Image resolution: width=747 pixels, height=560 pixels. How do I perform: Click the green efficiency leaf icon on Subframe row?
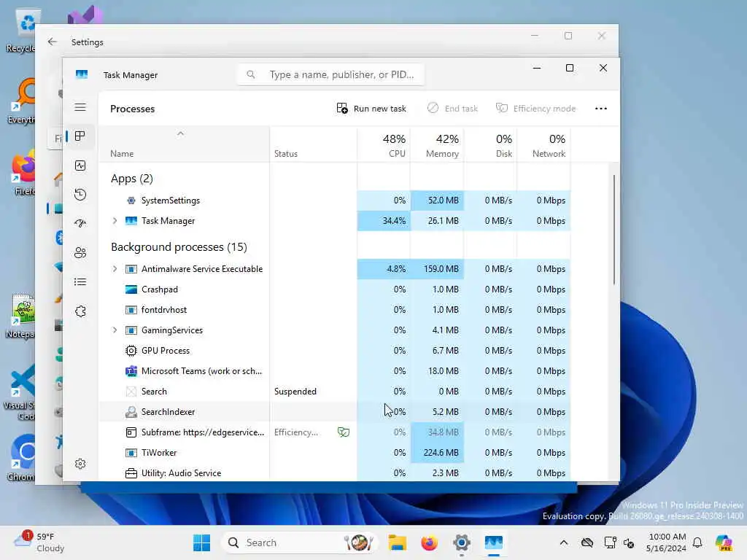[x=344, y=432]
